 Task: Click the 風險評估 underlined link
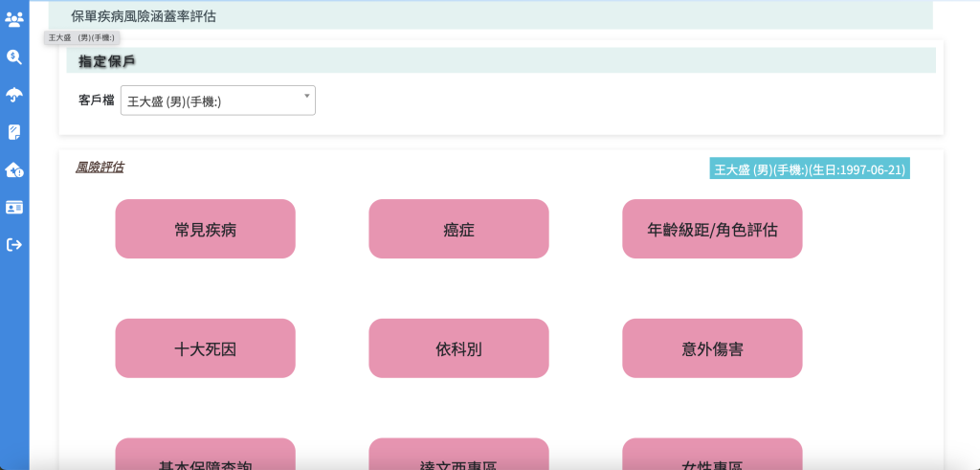pyautogui.click(x=100, y=168)
